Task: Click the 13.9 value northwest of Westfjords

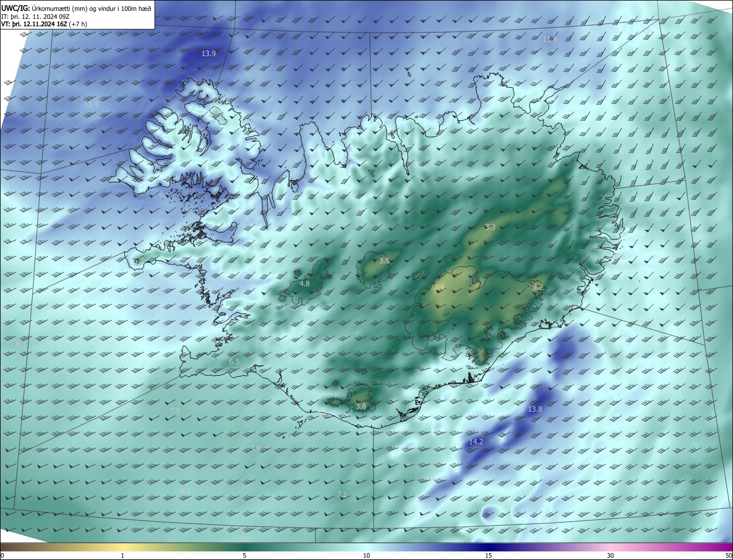Action: (208, 54)
